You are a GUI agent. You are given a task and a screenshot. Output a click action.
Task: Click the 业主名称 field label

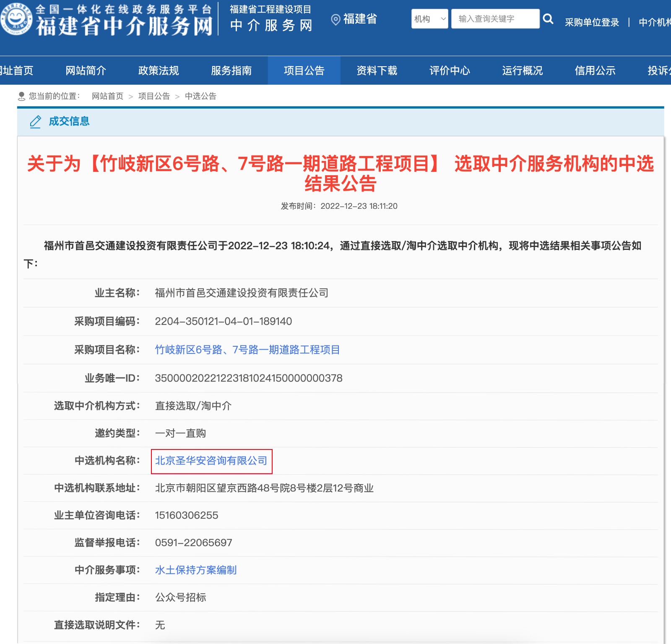tap(117, 293)
